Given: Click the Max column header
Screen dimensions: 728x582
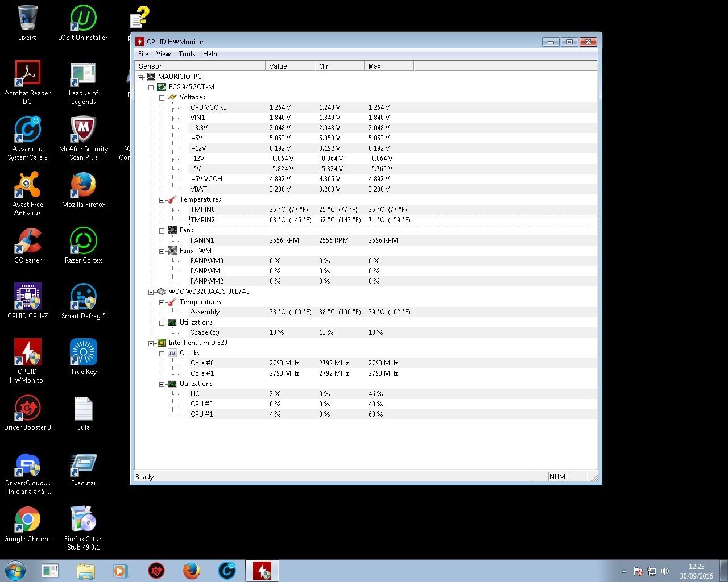Looking at the screenshot, I should click(x=389, y=66).
